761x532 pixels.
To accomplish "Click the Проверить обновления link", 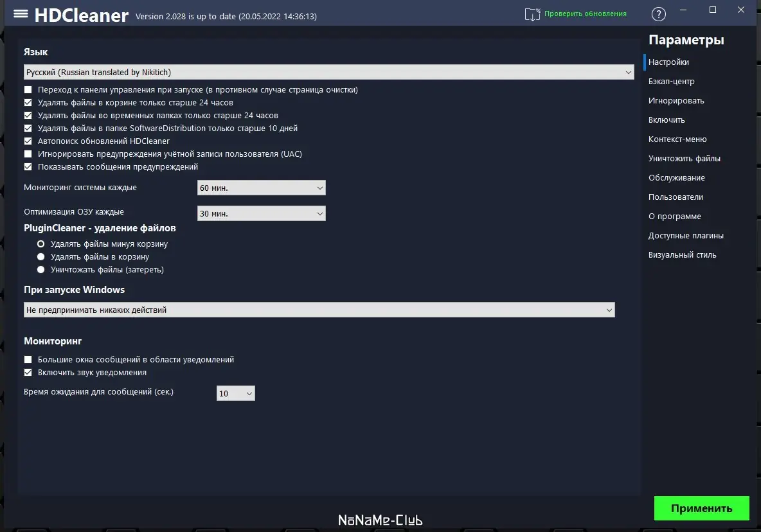I will point(585,13).
